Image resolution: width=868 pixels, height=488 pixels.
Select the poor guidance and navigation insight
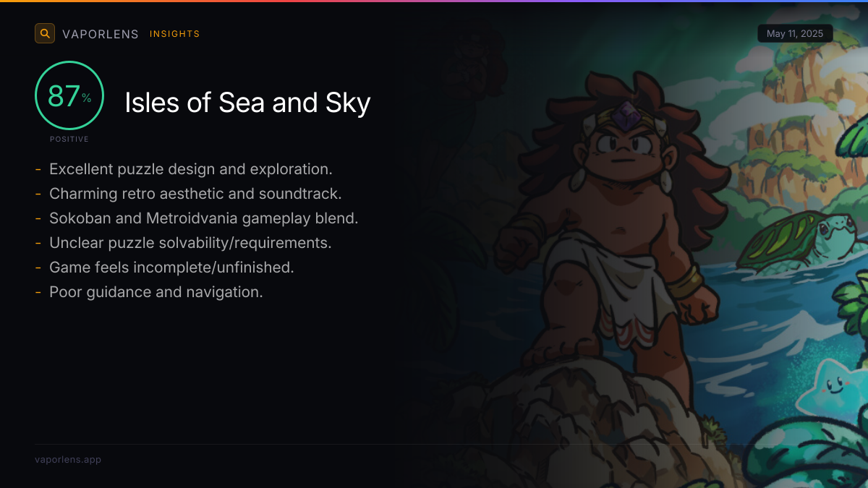coord(156,292)
